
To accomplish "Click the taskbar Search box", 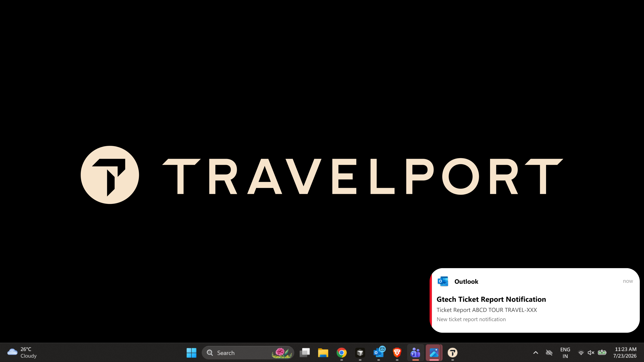I will coord(248,353).
